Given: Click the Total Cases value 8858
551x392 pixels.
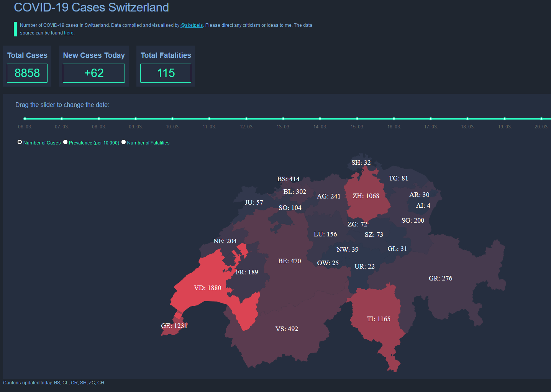Looking at the screenshot, I should click(x=27, y=73).
